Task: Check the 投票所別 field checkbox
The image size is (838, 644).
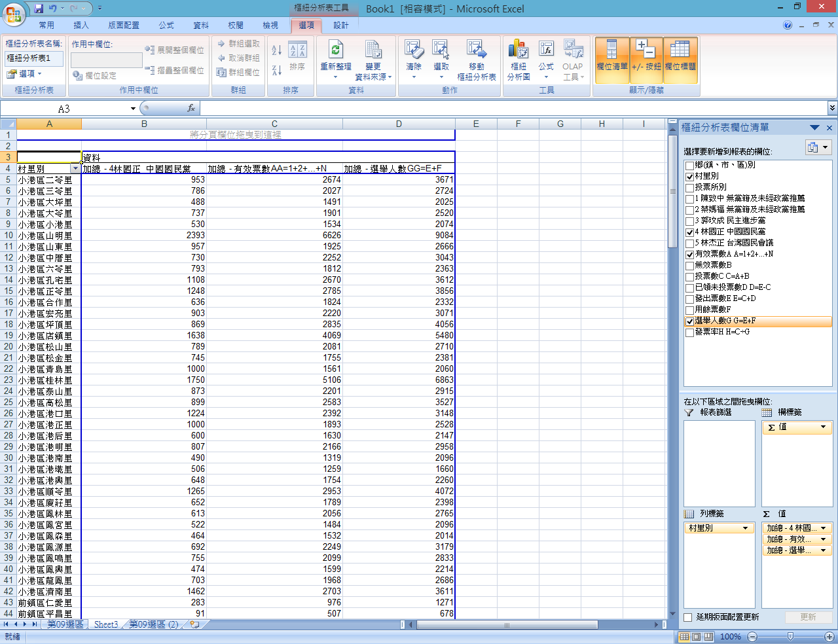Action: coord(689,188)
